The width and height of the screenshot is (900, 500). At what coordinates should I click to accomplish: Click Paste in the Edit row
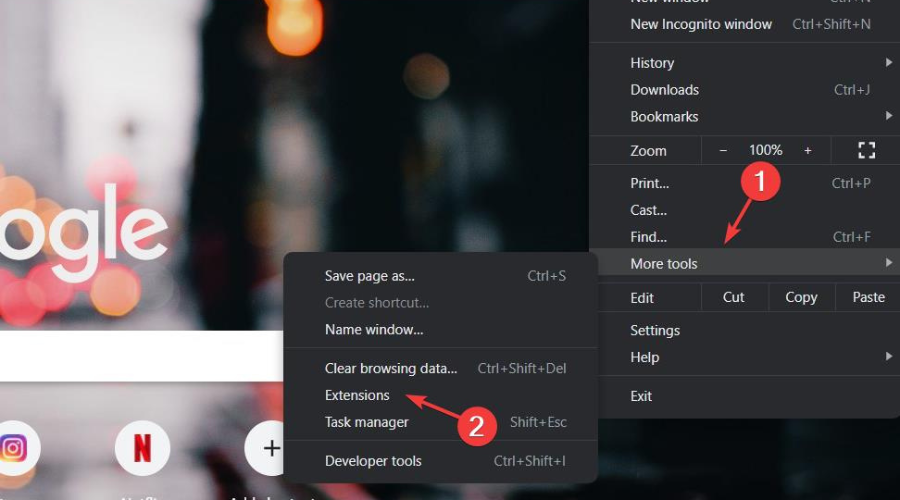click(868, 297)
